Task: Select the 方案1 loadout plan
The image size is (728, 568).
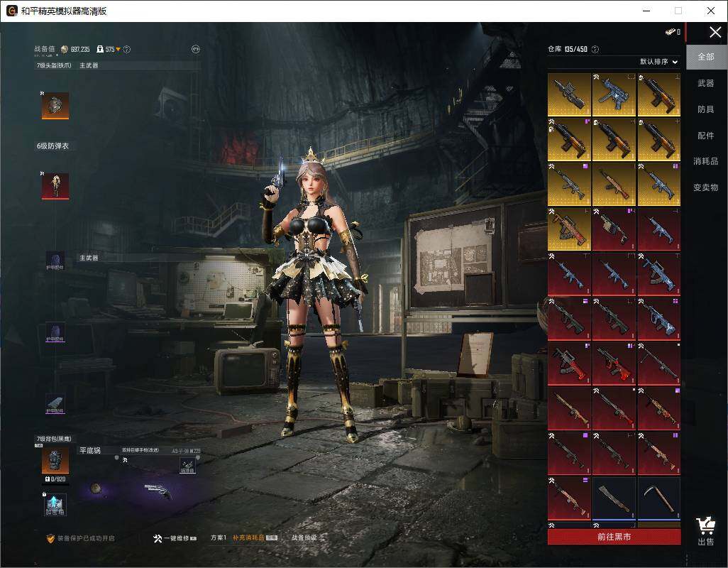Action: click(219, 537)
